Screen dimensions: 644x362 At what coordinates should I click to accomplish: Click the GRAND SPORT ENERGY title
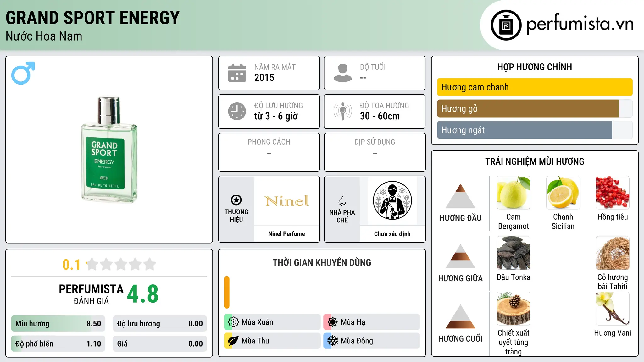tap(92, 18)
